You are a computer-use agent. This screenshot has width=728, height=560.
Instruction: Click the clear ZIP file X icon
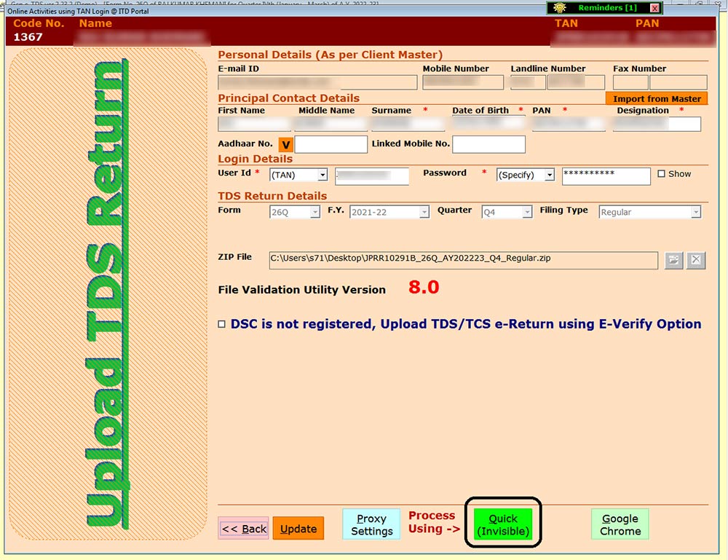click(696, 261)
